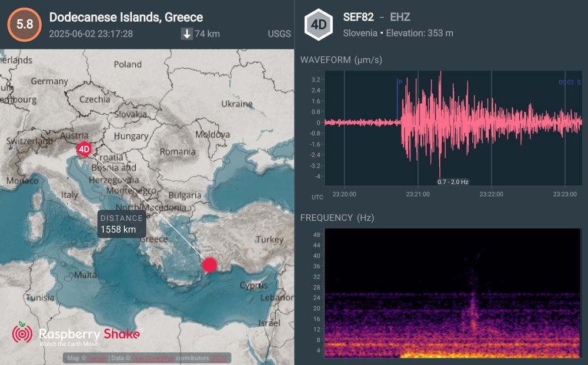This screenshot has height=365, width=588.
Task: Click the 2025-06-02 23:17:28 timestamp
Action: (91, 34)
